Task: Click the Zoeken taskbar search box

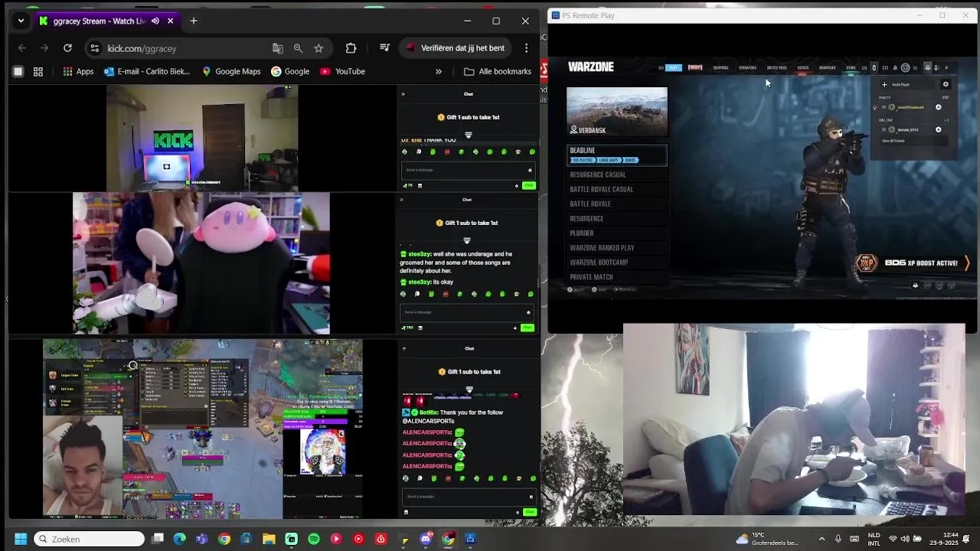Action: [90, 539]
